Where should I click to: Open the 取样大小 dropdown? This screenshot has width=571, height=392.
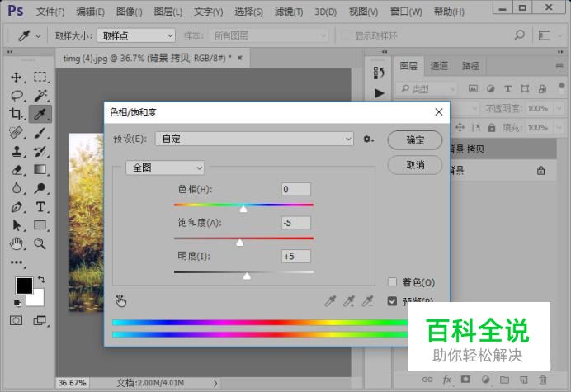(x=136, y=35)
